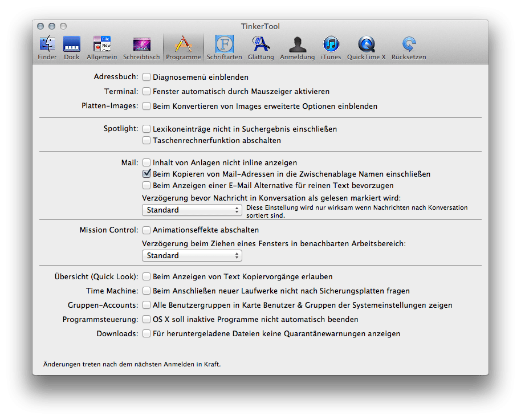
Task: Enable Alternative für reinen Text bevorzugen
Action: click(x=146, y=185)
